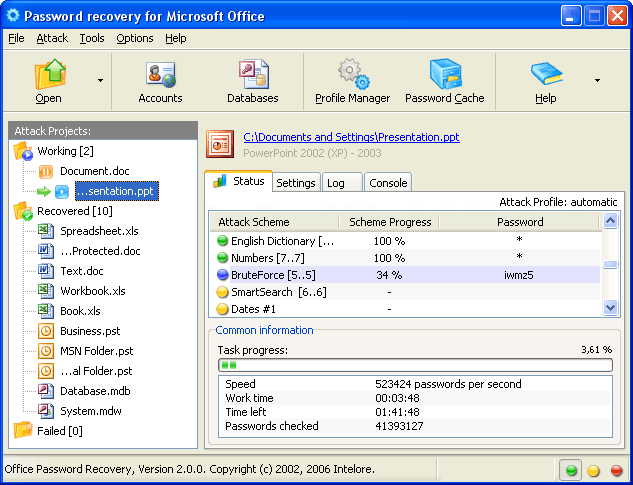
Task: Open the Help menu
Action: click(176, 38)
